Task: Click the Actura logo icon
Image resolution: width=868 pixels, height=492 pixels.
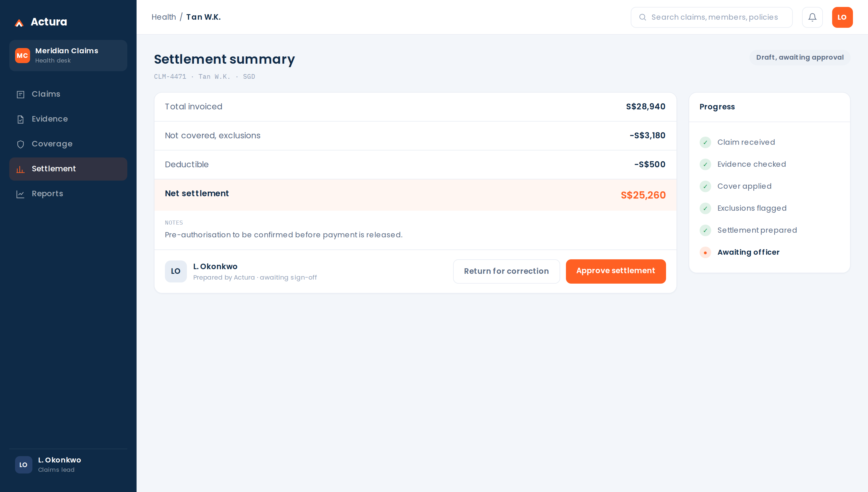Action: pyautogui.click(x=19, y=23)
